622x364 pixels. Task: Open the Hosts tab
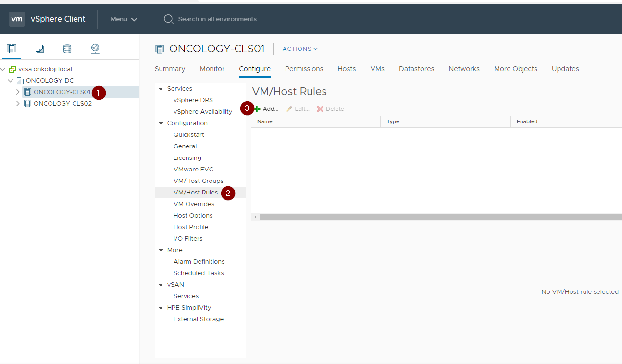[347, 69]
